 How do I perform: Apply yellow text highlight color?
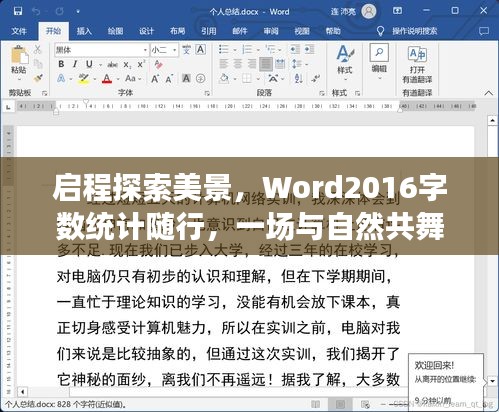pos(83,79)
